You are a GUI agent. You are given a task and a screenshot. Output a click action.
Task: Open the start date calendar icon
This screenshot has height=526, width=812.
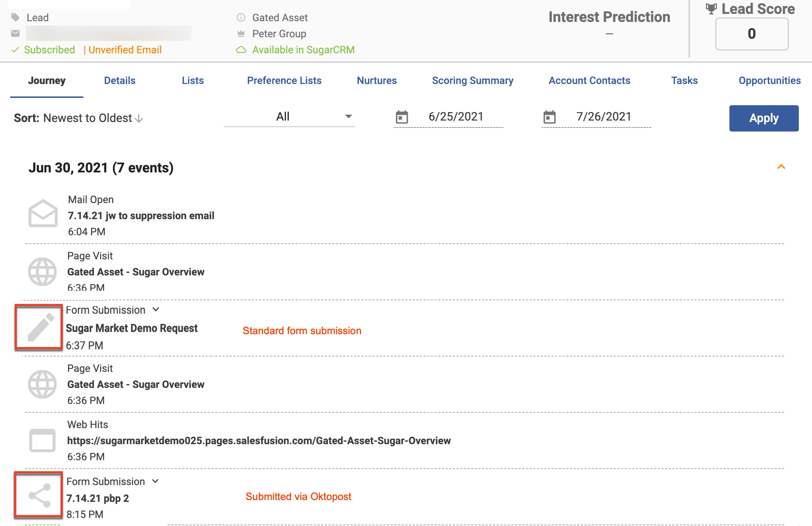click(x=402, y=117)
